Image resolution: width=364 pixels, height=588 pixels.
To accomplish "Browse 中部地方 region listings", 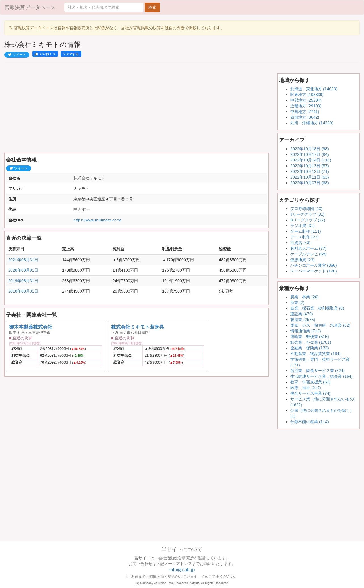I will [306, 100].
